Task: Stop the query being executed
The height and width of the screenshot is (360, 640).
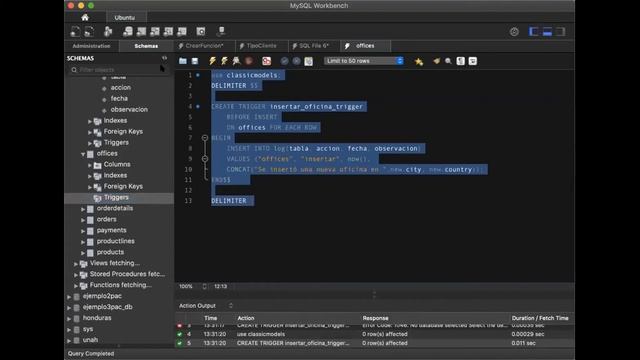Action: pyautogui.click(x=249, y=61)
